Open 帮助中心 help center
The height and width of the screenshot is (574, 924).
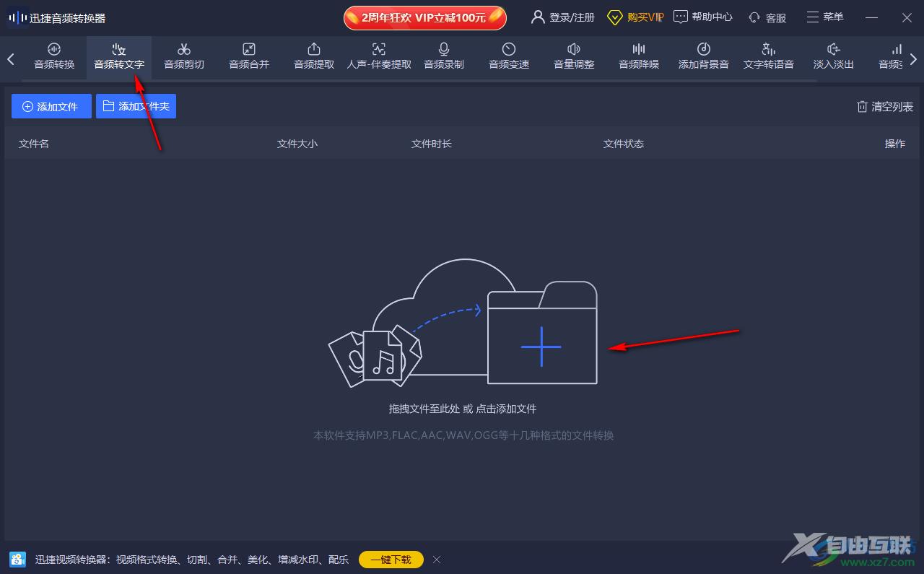[x=703, y=17]
